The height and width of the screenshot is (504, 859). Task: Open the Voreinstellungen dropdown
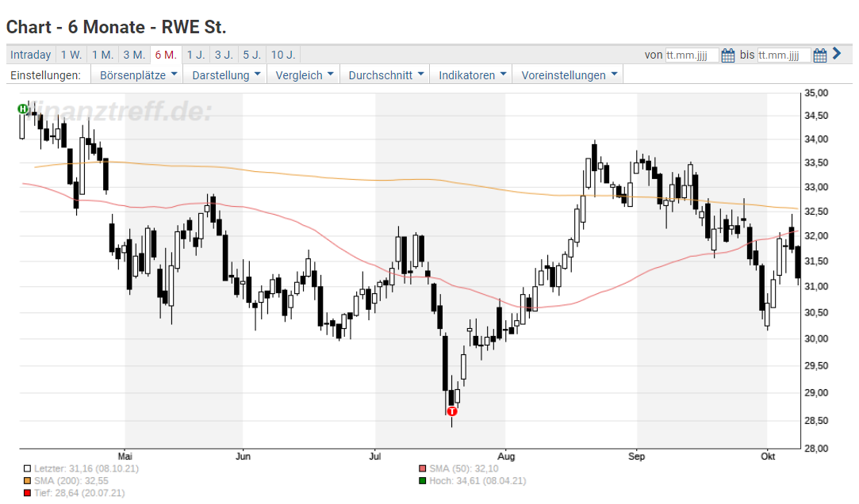click(x=569, y=75)
